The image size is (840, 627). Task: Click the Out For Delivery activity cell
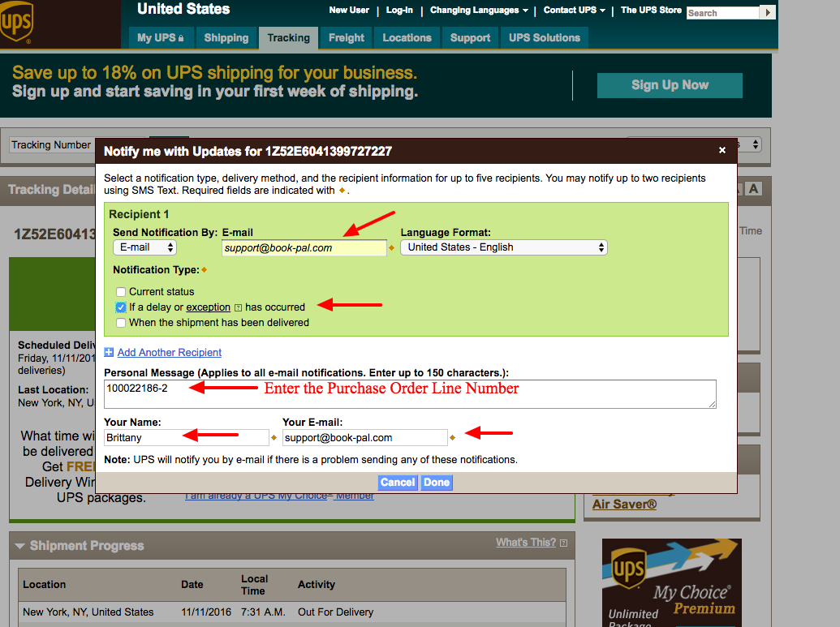click(x=335, y=612)
